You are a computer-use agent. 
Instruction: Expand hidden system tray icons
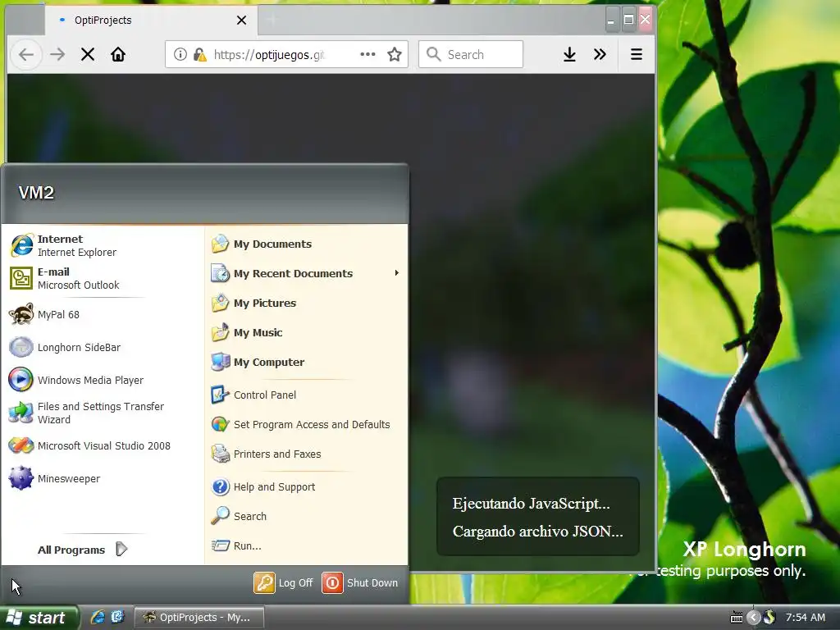point(753,618)
